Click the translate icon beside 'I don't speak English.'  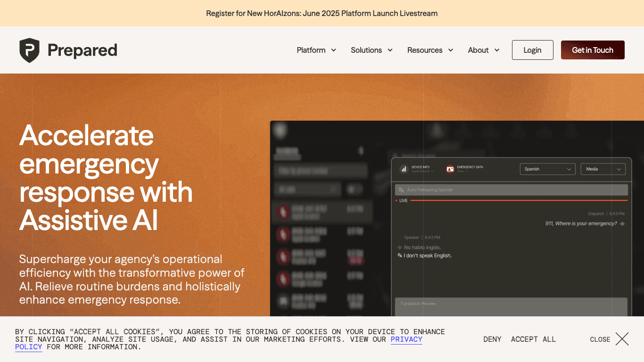[x=400, y=255]
